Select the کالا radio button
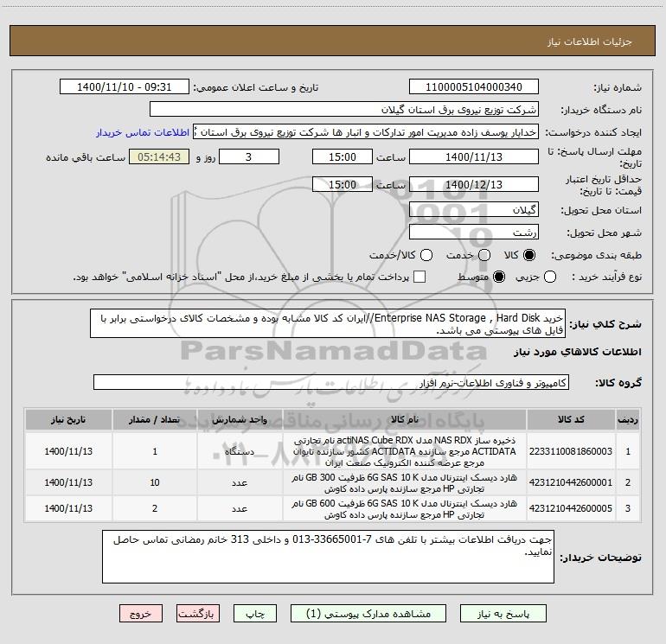 pos(529,255)
